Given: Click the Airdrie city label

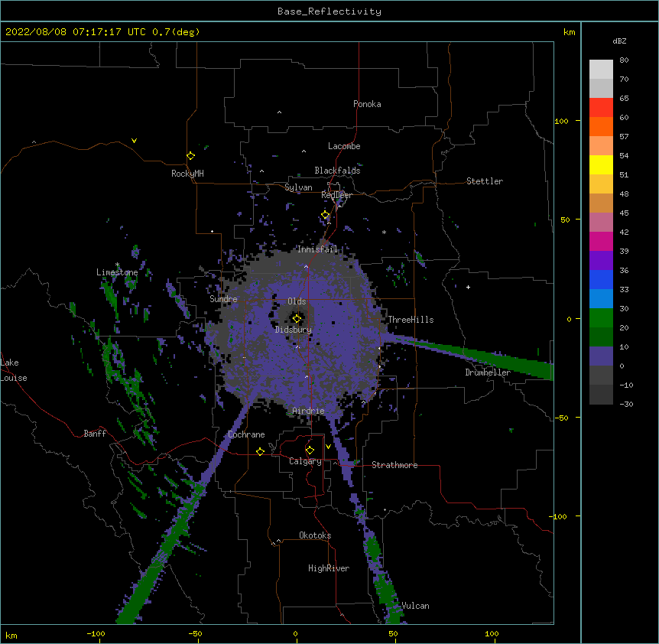Looking at the screenshot, I should coord(309,411).
